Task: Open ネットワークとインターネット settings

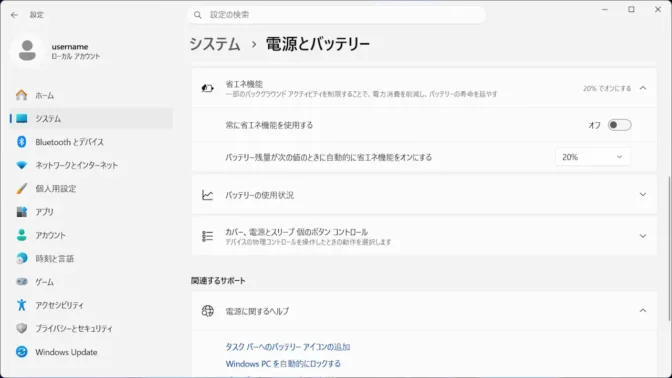Action: 91,165
